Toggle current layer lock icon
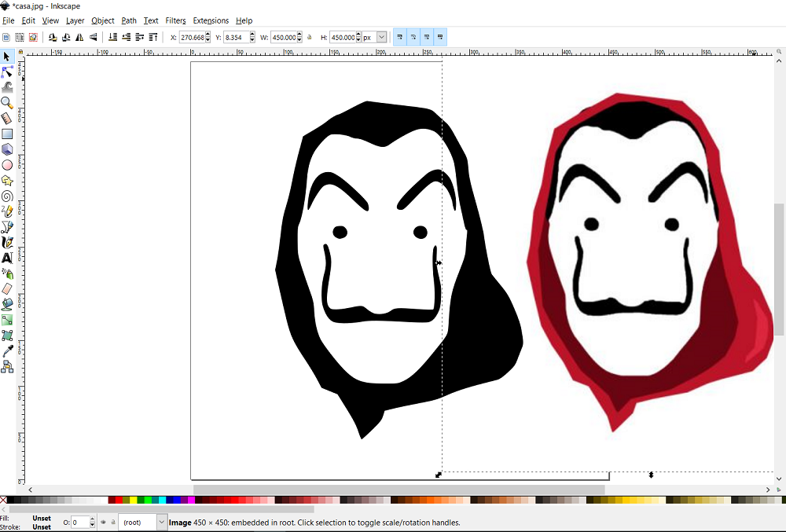The height and width of the screenshot is (532, 786). pyautogui.click(x=113, y=522)
